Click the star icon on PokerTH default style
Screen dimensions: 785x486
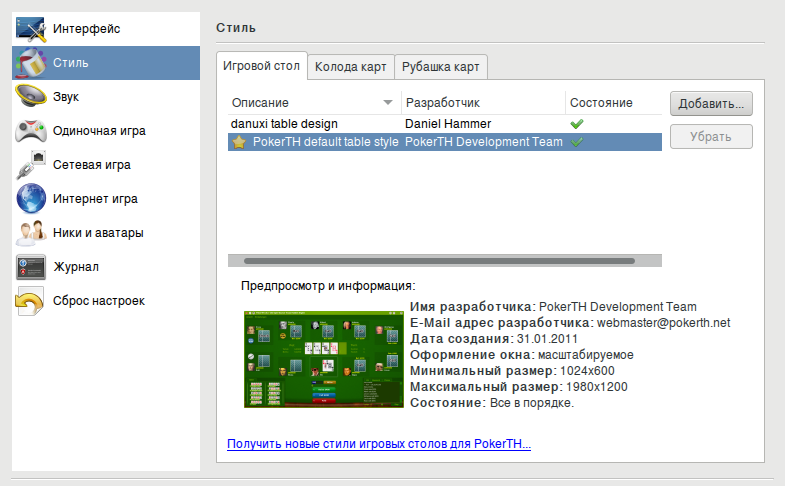click(239, 142)
